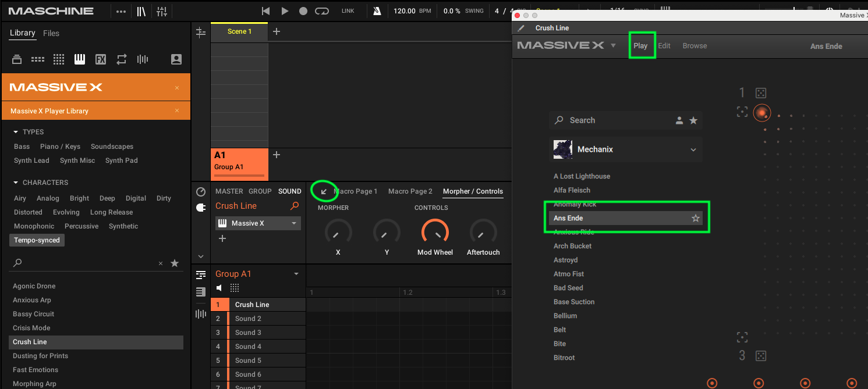Collapse the control area chevron
868x389 pixels.
[201, 256]
